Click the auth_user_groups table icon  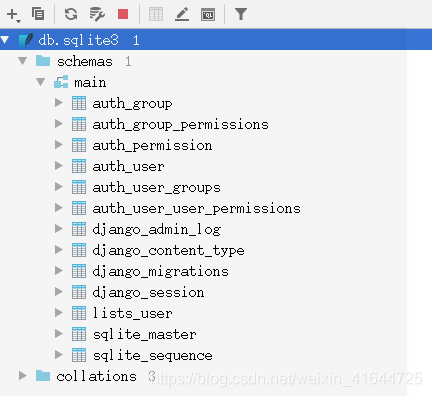79,187
